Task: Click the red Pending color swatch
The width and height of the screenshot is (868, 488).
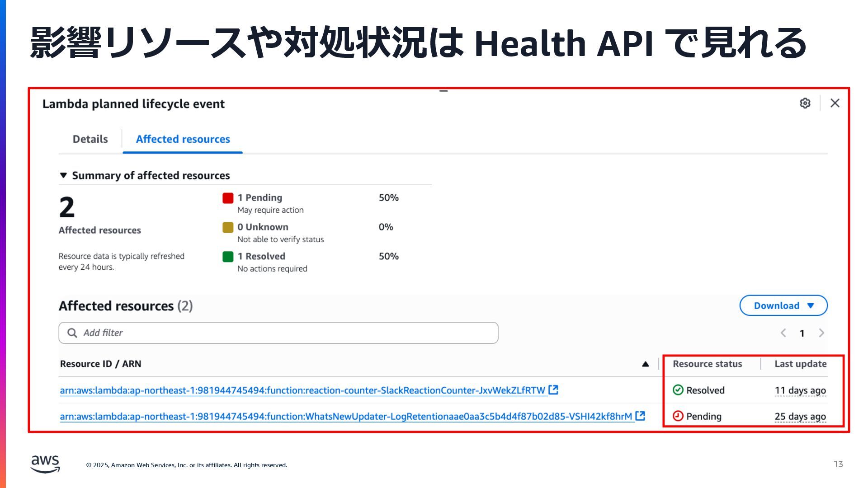Action: [228, 198]
